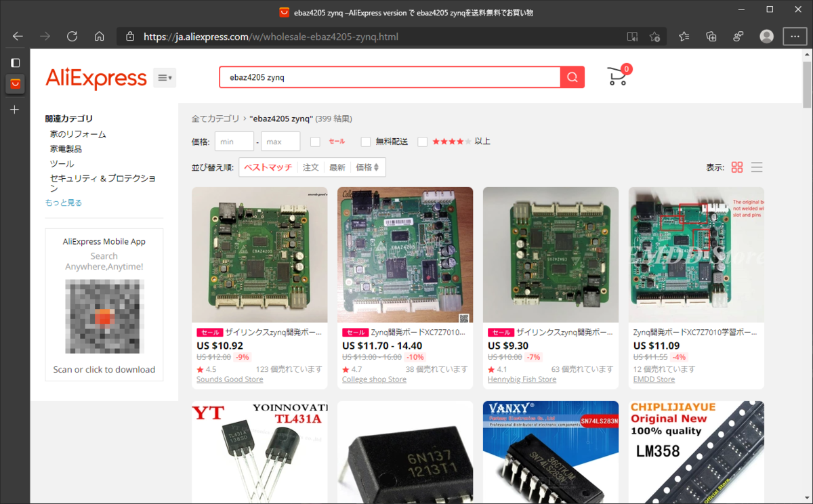The width and height of the screenshot is (813, 504).
Task: Open 全てカテゴリ breadcrumb link
Action: (215, 119)
